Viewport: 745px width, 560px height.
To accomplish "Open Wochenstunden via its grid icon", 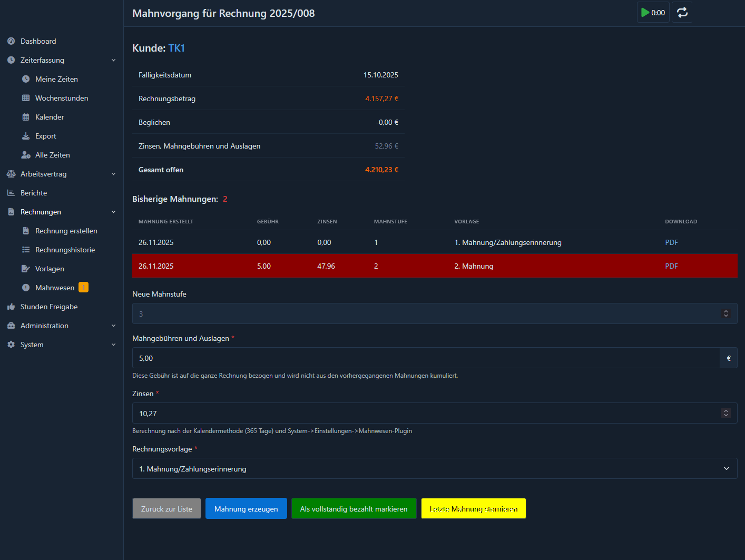I will pos(25,97).
